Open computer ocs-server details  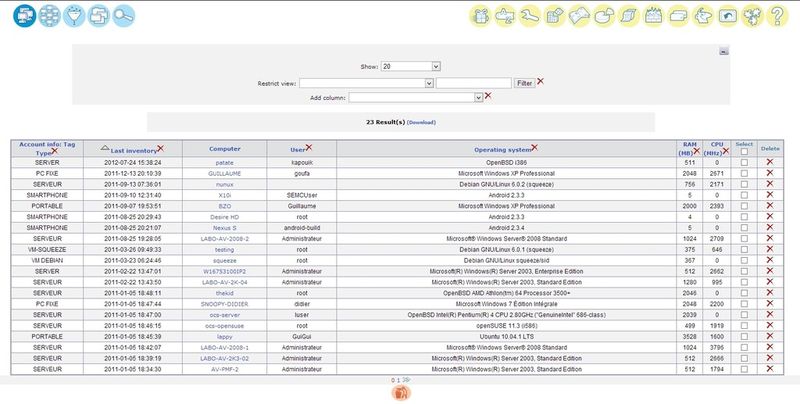pos(224,315)
